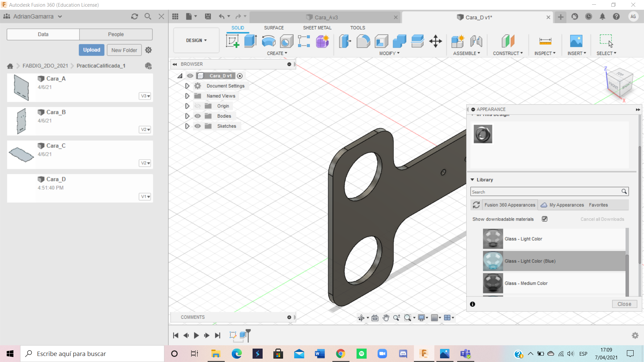Viewport: 644px width, 362px height.
Task: Expand the Bodies node
Action: 187,116
